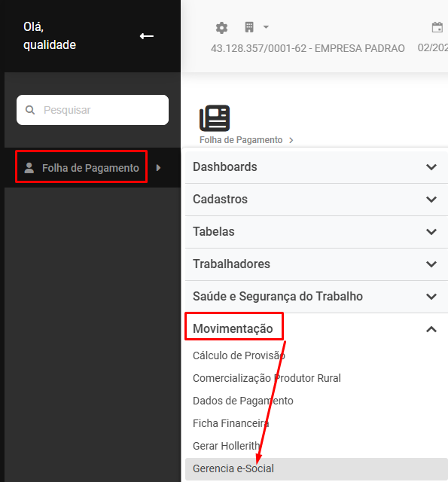Image resolution: width=448 pixels, height=482 pixels.
Task: Expand the Dashboards section
Action: point(316,167)
